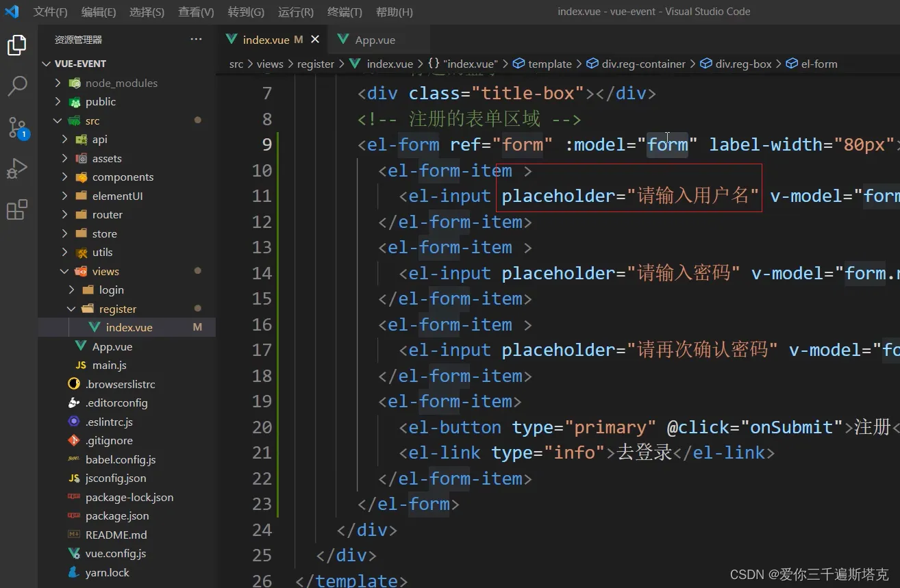
Task: Open the Extensions view icon
Action: click(x=17, y=209)
